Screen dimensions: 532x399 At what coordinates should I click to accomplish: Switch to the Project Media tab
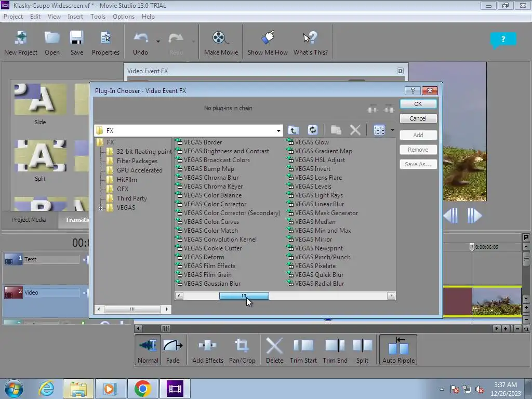tap(29, 220)
